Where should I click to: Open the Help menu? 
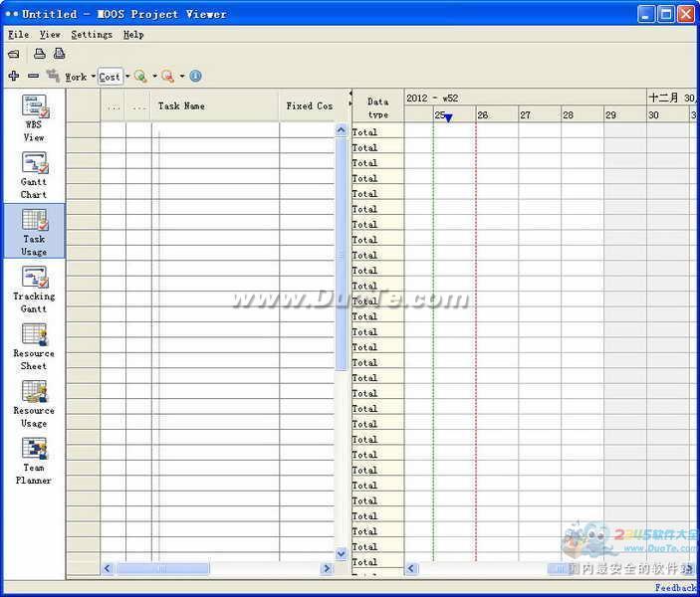(133, 35)
